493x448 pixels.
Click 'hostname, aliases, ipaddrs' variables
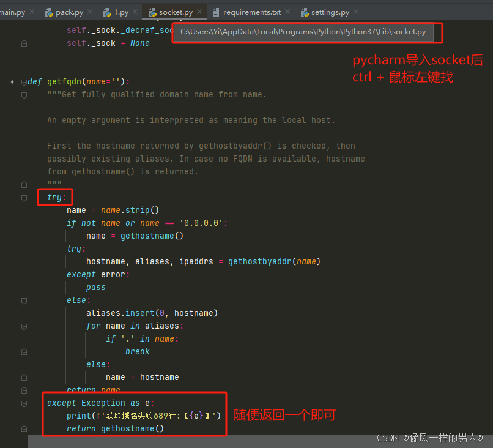click(150, 262)
